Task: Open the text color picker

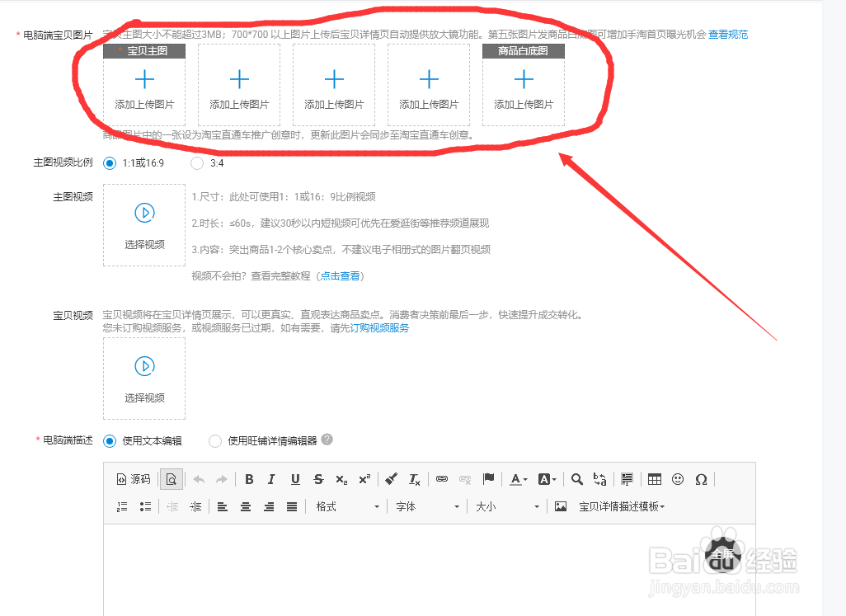Action: (x=517, y=479)
